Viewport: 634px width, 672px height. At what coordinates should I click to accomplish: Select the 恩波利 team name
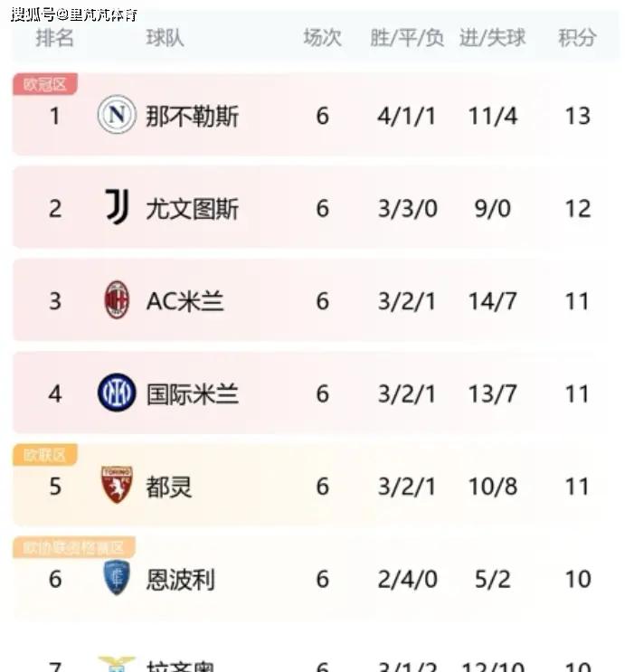(x=181, y=580)
